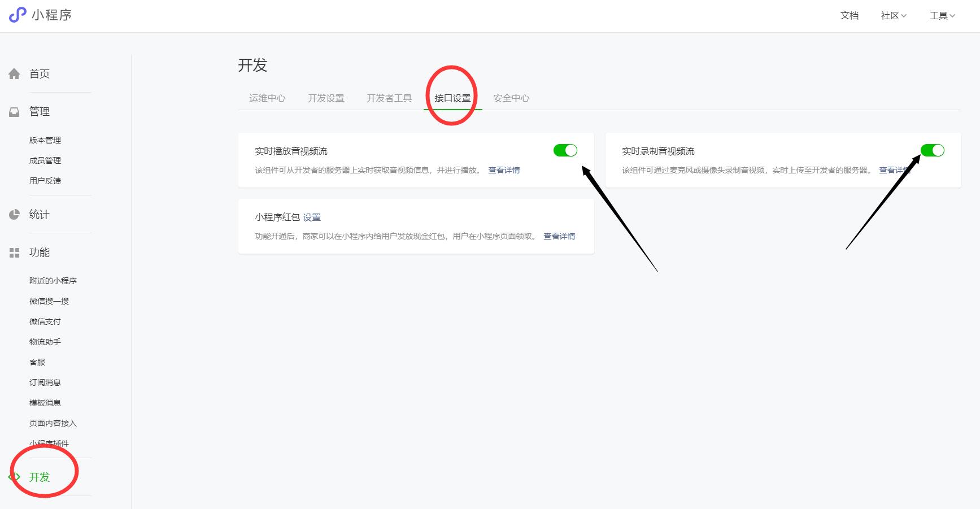
Task: Open 版本管理 in the sidebar
Action: click(x=45, y=140)
